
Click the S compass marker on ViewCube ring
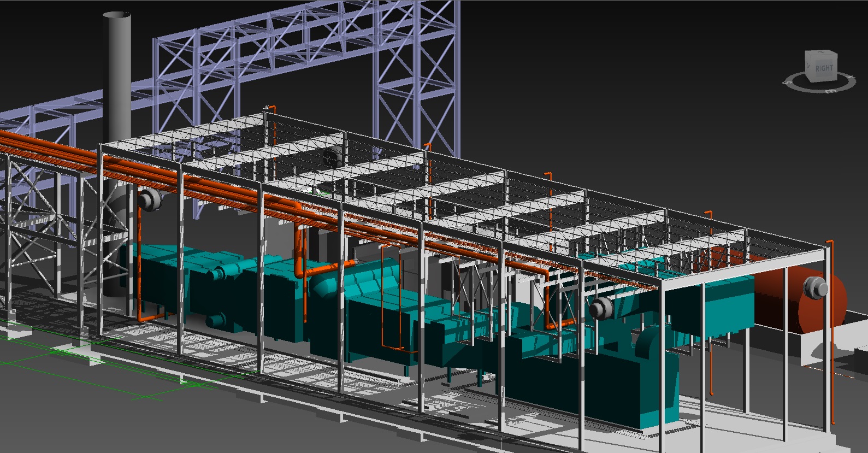pyautogui.click(x=788, y=83)
